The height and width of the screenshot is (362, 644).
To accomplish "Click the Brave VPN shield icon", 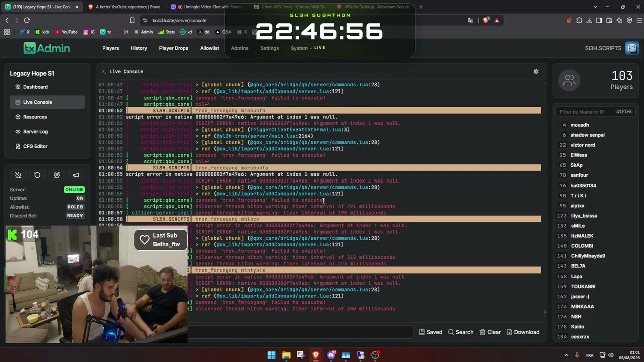I will point(629,20).
